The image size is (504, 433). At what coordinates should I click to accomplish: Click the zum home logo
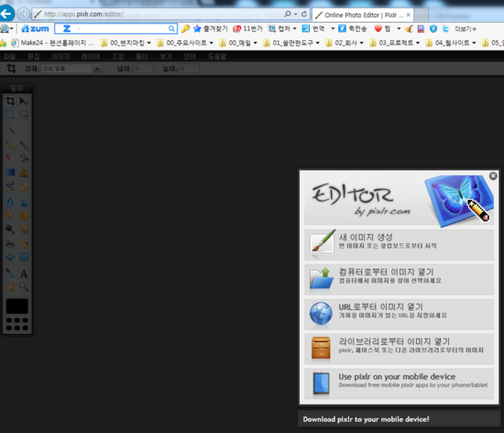point(36,28)
